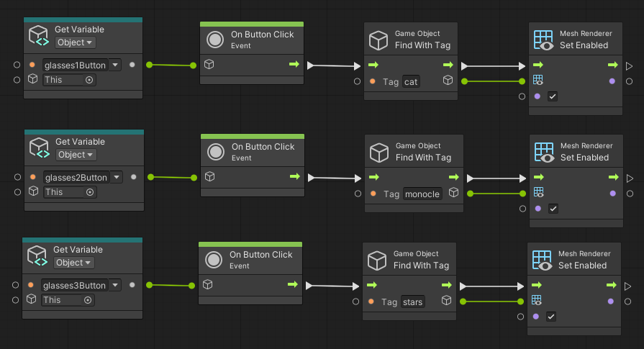Click the 'cat' tag input field
The image size is (644, 349).
point(411,82)
